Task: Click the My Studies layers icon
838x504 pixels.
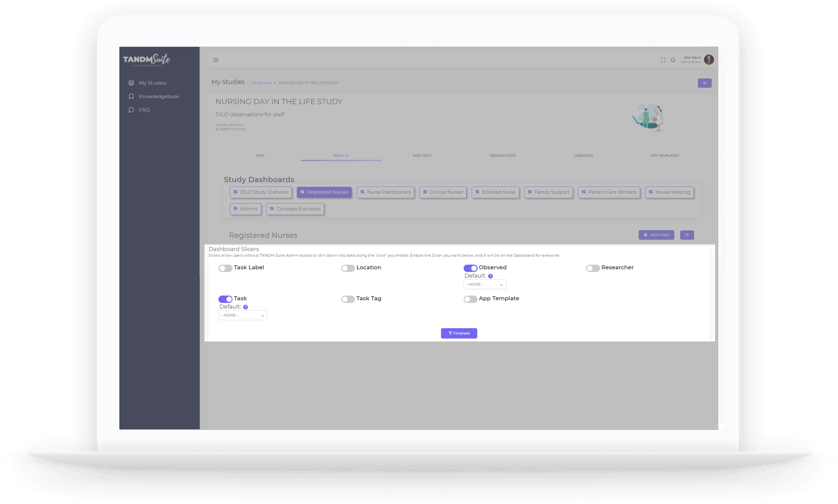Action: click(x=131, y=83)
